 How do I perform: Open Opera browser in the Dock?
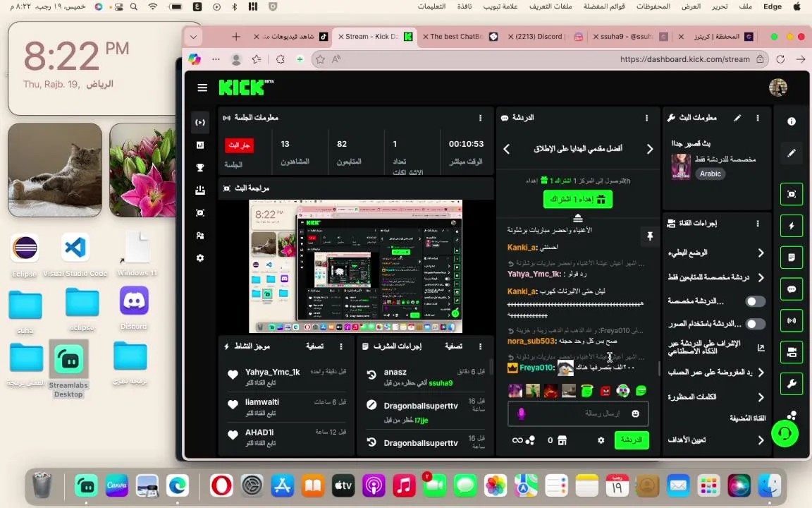(221, 485)
